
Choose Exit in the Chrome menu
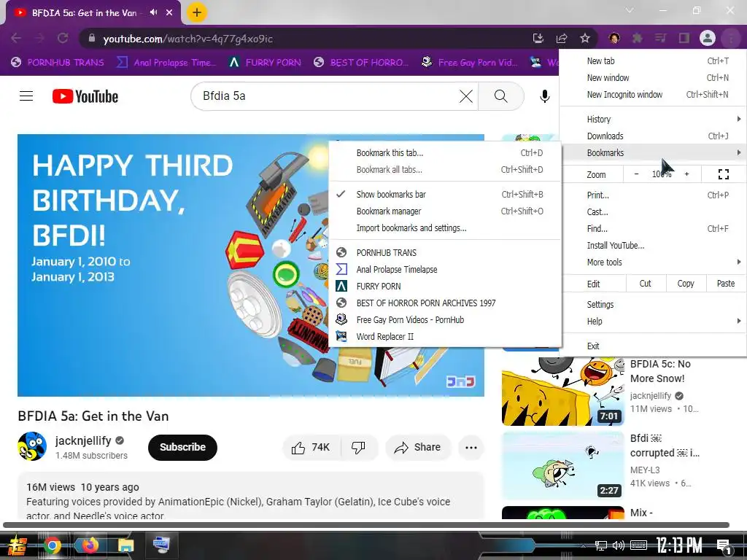(x=653, y=346)
